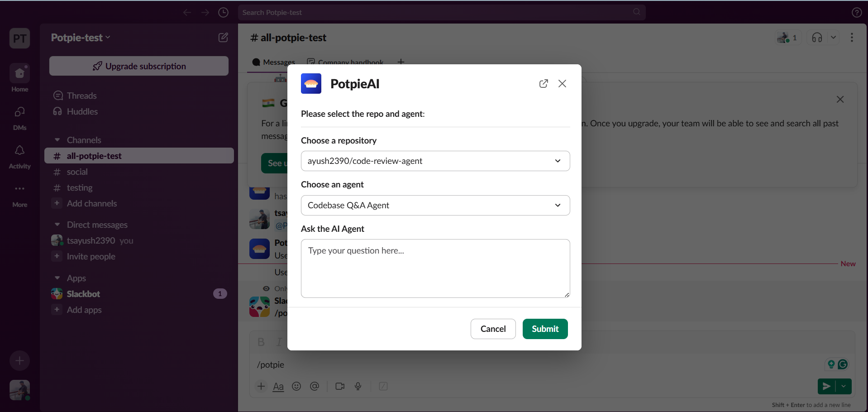Collapse the Direct messages section

pyautogui.click(x=57, y=225)
